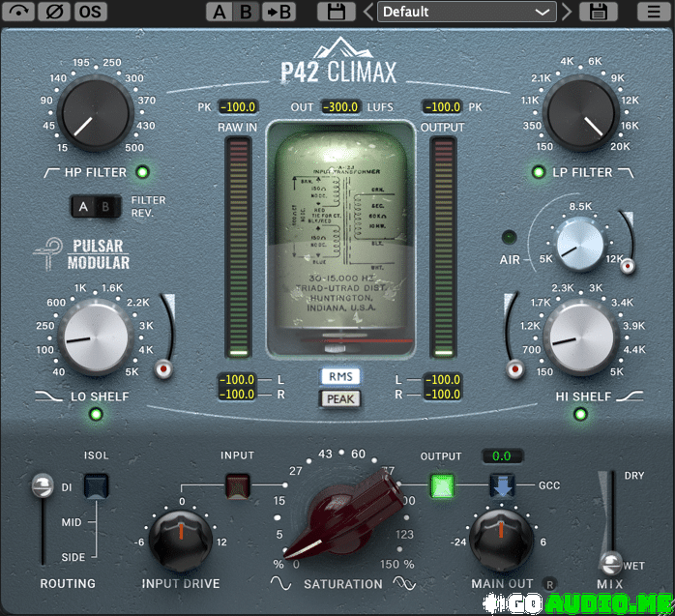
Task: Click the AIR gain red-dot slider handle
Action: (x=628, y=267)
